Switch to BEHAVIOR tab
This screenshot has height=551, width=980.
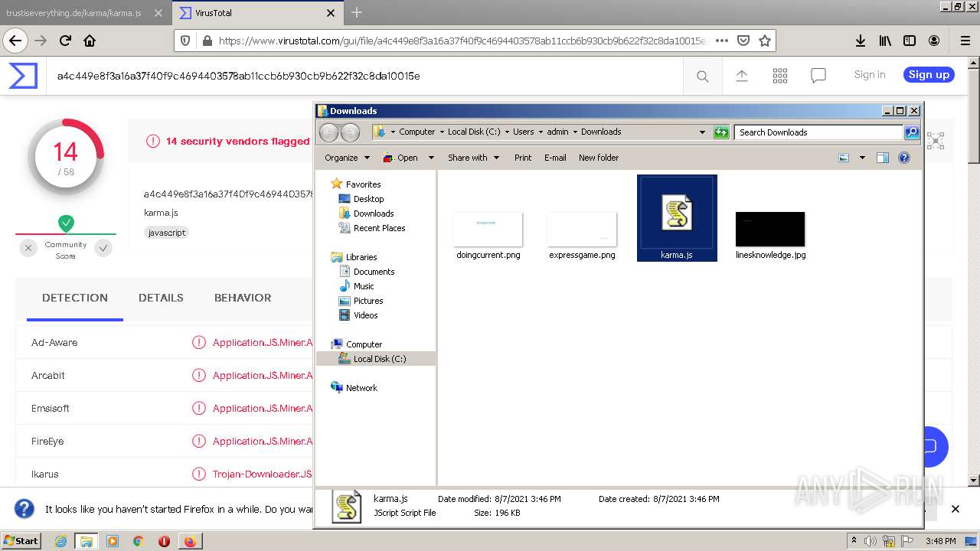pos(243,298)
